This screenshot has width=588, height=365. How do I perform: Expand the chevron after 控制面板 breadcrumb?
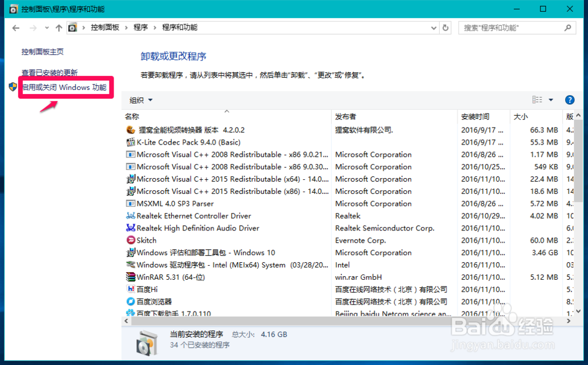coord(126,28)
